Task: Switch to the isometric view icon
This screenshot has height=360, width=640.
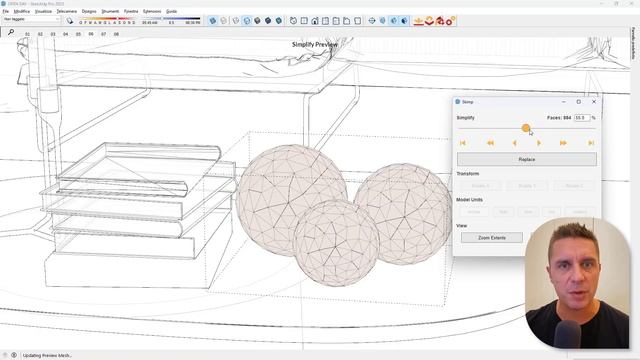Action: coord(293,20)
